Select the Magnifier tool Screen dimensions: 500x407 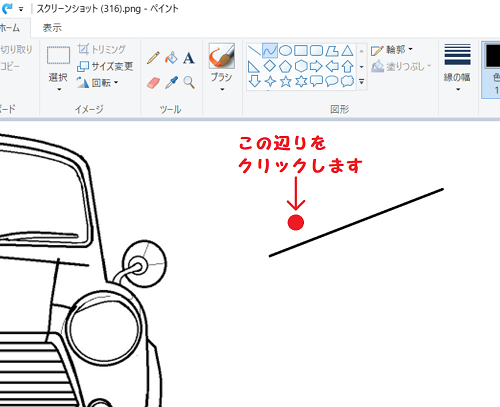189,82
